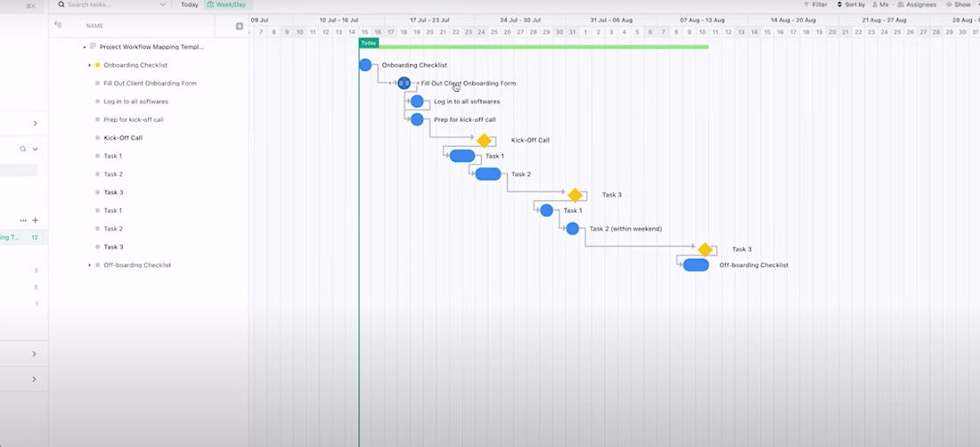Collapse sidebar section via chevron beside search icon
This screenshot has height=447, width=980.
point(35,150)
